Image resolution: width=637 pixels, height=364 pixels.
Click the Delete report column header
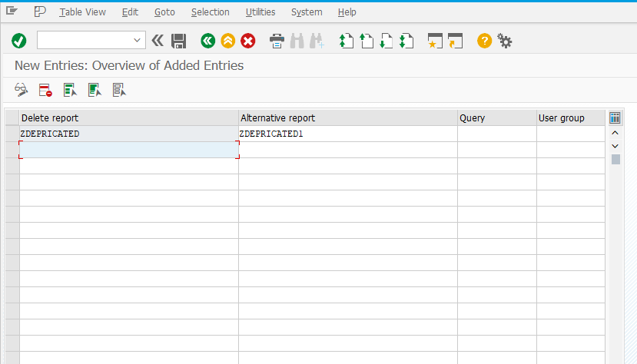(x=129, y=117)
